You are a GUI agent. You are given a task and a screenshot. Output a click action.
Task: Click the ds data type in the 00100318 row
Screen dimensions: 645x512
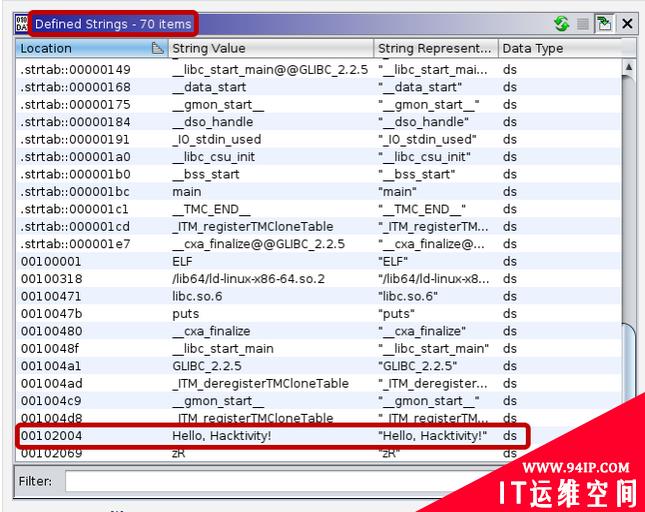tap(510, 279)
